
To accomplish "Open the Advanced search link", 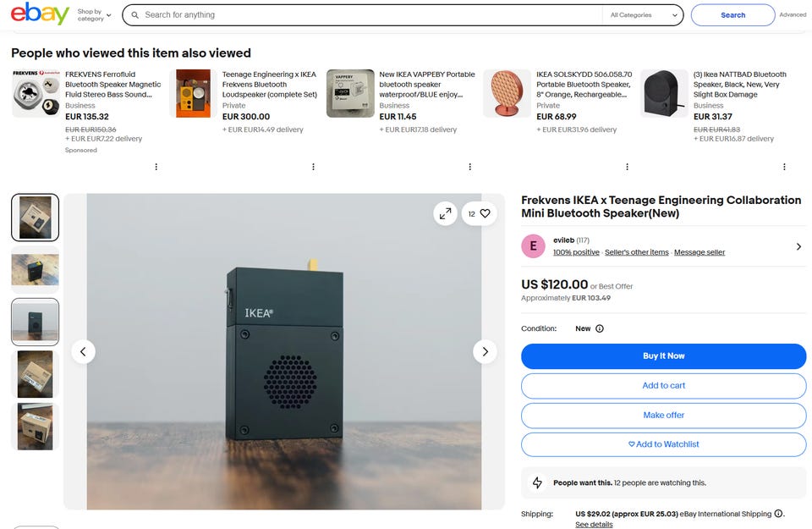I will (793, 15).
